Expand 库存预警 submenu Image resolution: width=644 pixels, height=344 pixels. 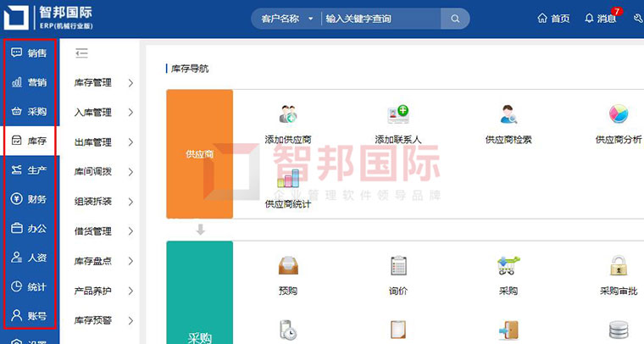(x=103, y=320)
